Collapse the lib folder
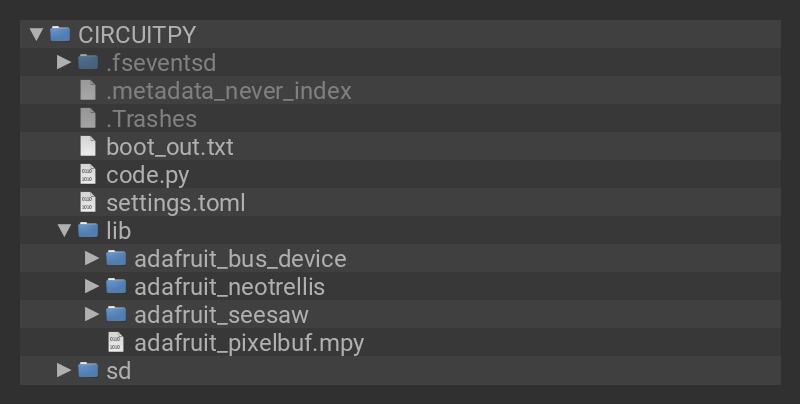 (64, 231)
